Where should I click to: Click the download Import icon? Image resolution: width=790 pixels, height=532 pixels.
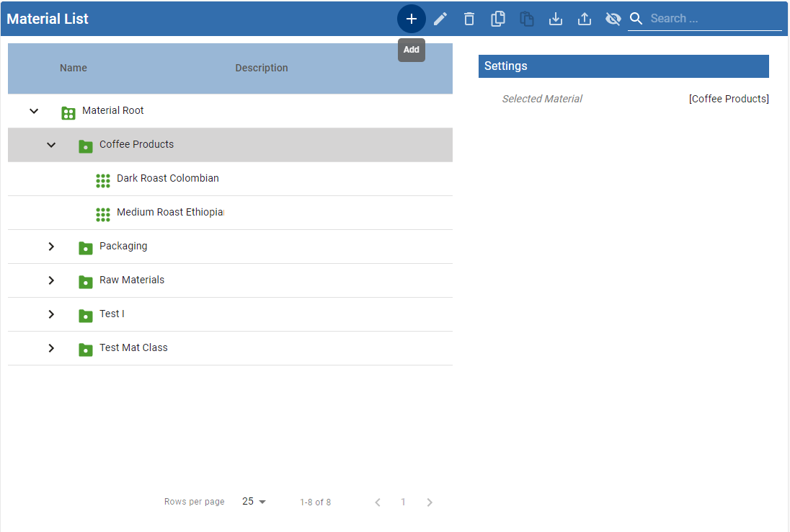click(x=556, y=19)
